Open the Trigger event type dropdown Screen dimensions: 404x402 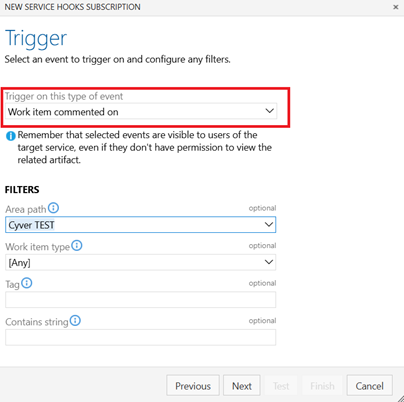pyautogui.click(x=141, y=111)
